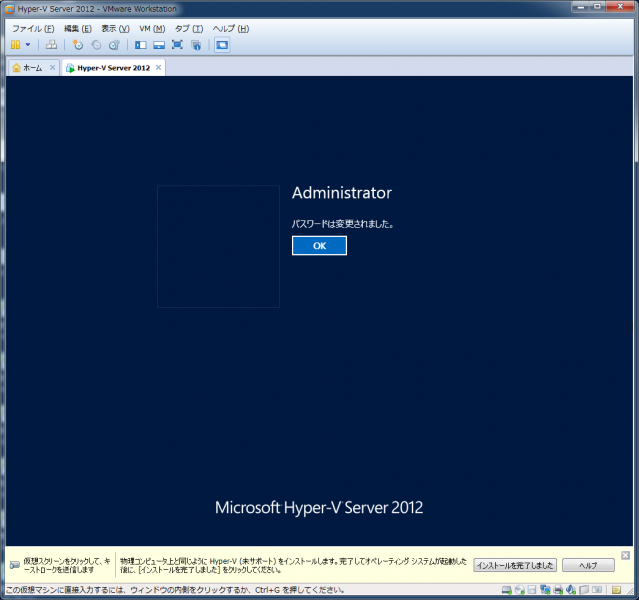Switch to the Hyper-V Server 2012 tab

pyautogui.click(x=114, y=68)
